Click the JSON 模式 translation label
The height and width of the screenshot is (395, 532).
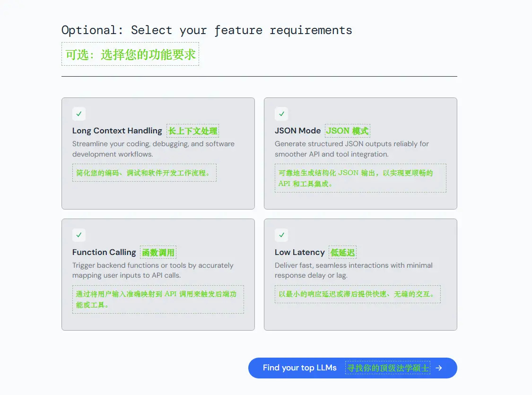pos(347,131)
